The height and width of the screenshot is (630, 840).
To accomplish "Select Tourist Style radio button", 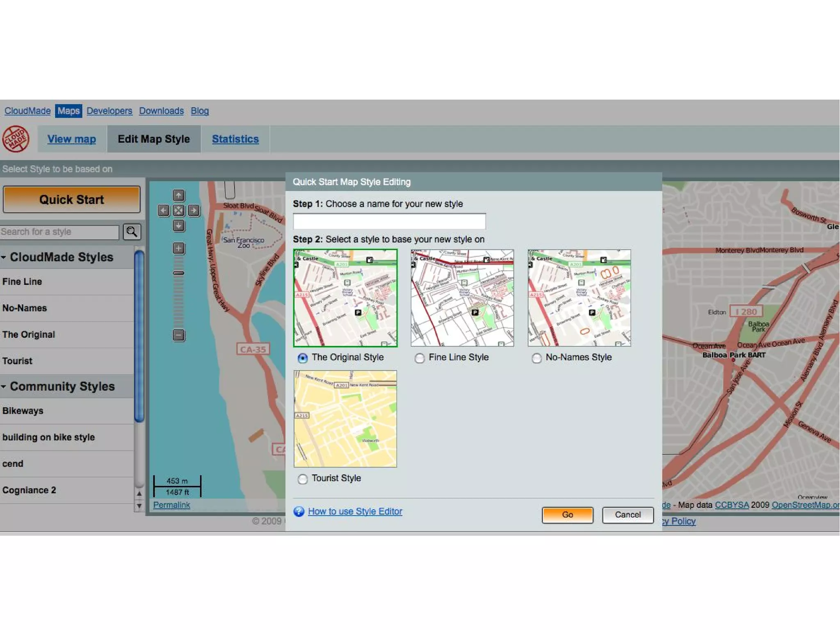I will 302,479.
